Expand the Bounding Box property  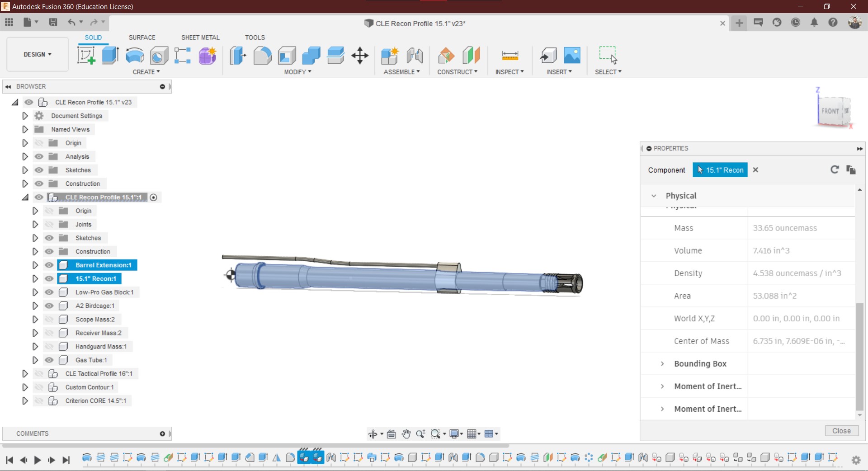tap(662, 363)
